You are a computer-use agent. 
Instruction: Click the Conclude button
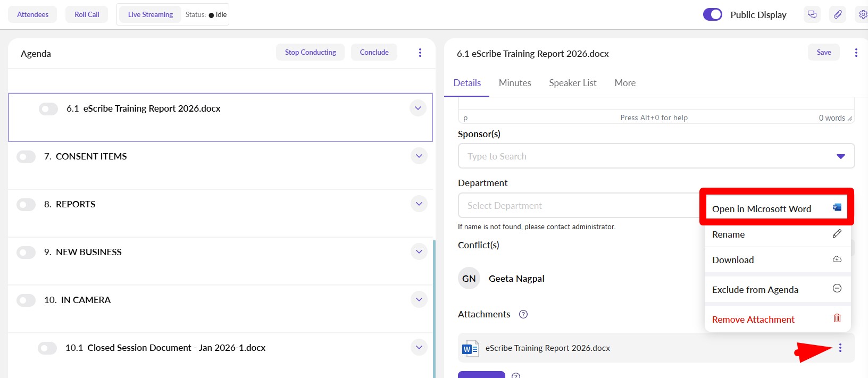[374, 52]
